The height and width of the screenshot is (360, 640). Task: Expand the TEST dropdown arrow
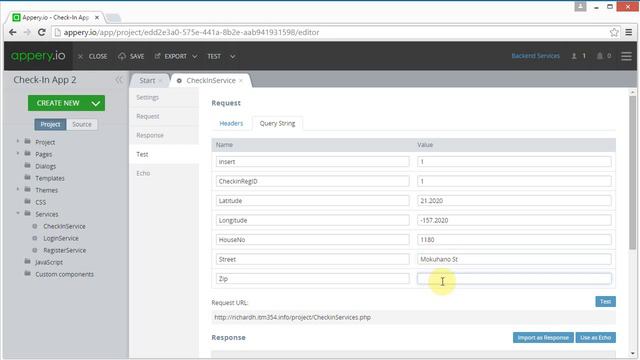[x=232, y=56]
